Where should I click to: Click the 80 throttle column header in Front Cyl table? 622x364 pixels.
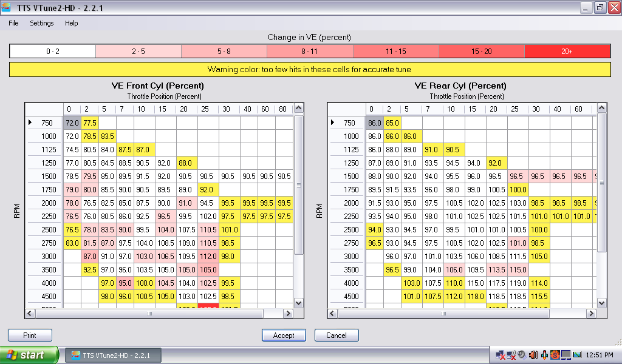pos(284,109)
